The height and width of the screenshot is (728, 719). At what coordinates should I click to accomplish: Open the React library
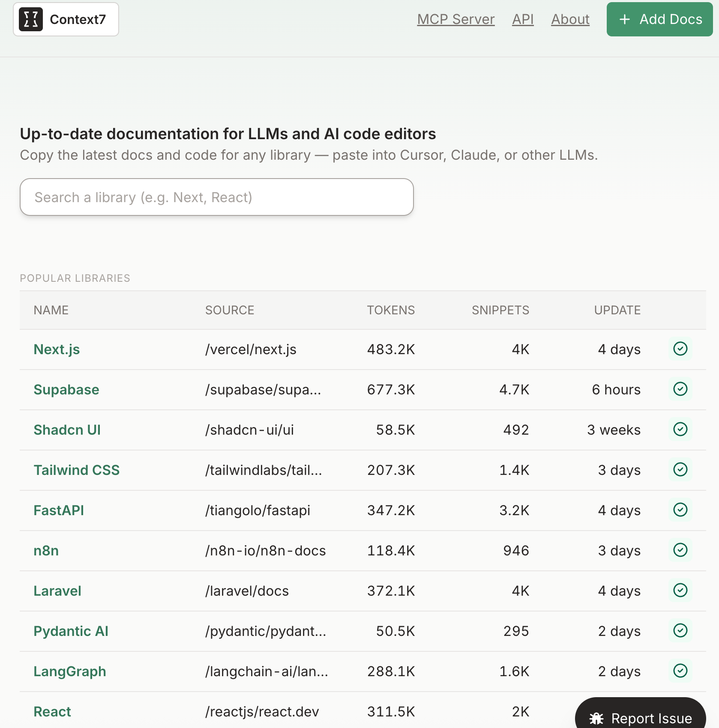[x=52, y=712]
